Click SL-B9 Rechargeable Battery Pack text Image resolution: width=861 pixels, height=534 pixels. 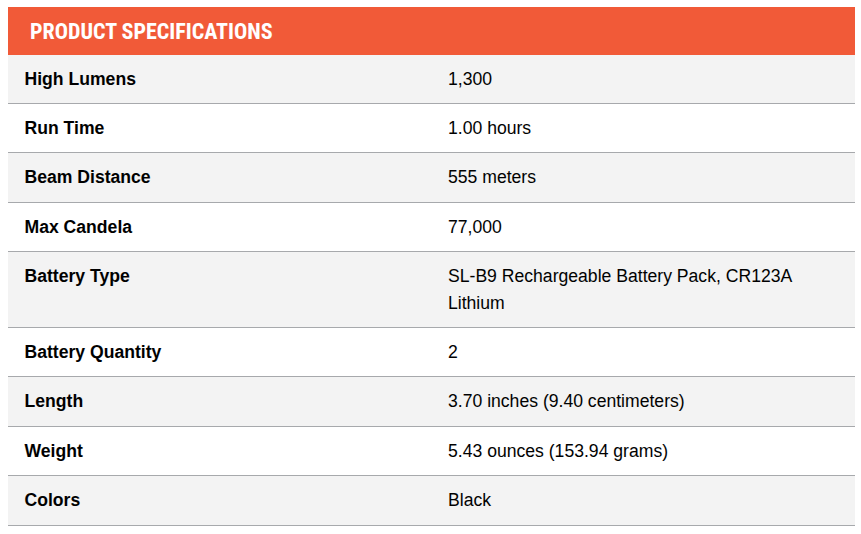tap(583, 276)
